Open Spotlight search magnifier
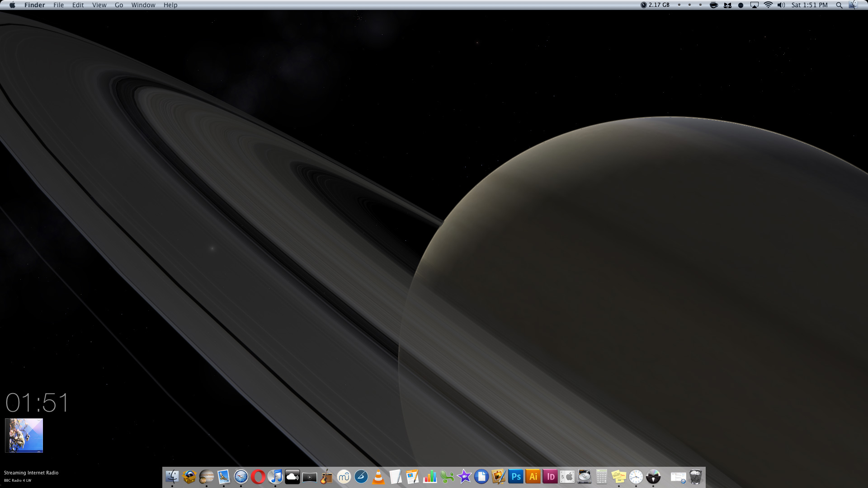The height and width of the screenshot is (488, 868). tap(839, 5)
